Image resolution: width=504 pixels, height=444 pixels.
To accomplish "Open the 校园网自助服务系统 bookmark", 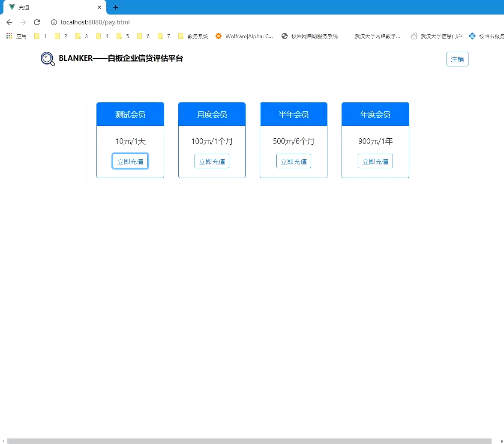I will (309, 36).
